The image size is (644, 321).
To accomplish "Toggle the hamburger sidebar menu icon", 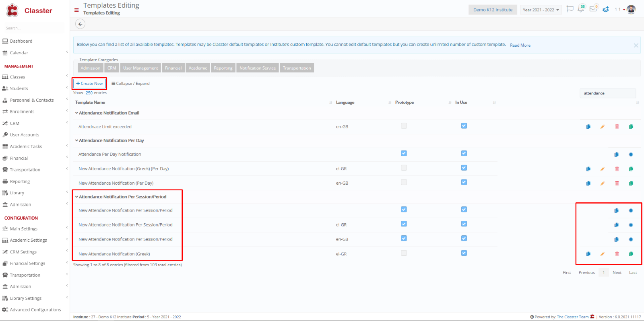I will click(76, 10).
